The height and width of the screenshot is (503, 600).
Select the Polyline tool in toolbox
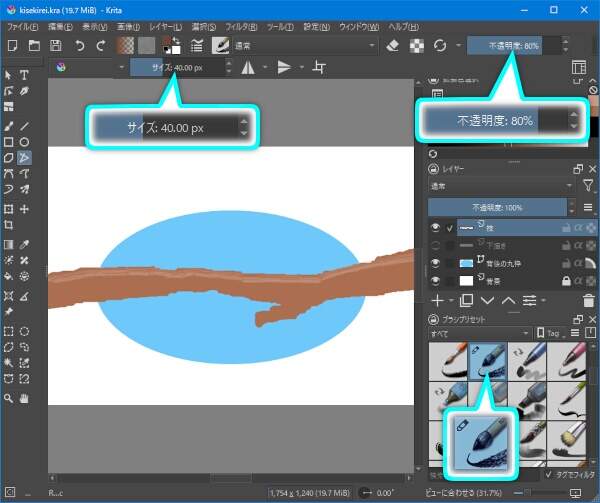pyautogui.click(x=24, y=158)
